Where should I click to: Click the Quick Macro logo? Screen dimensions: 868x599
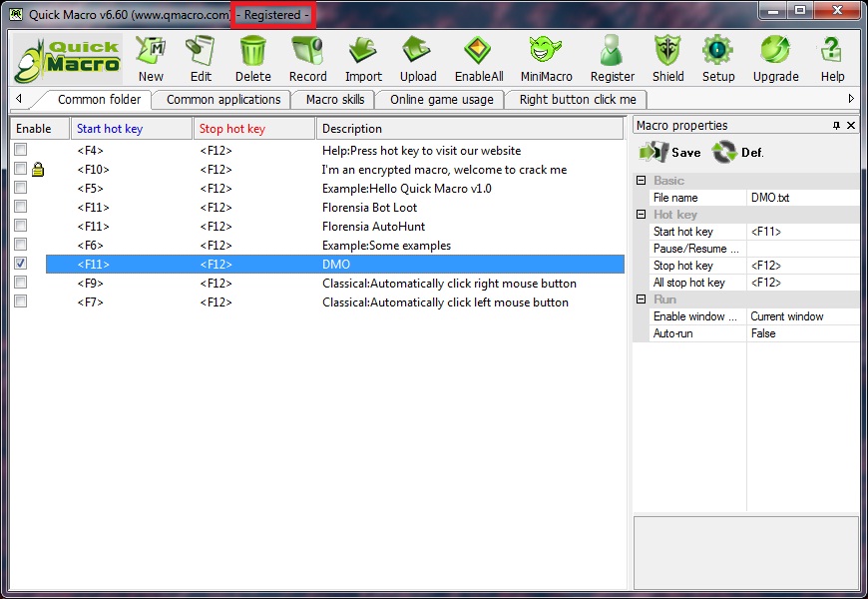click(x=67, y=60)
